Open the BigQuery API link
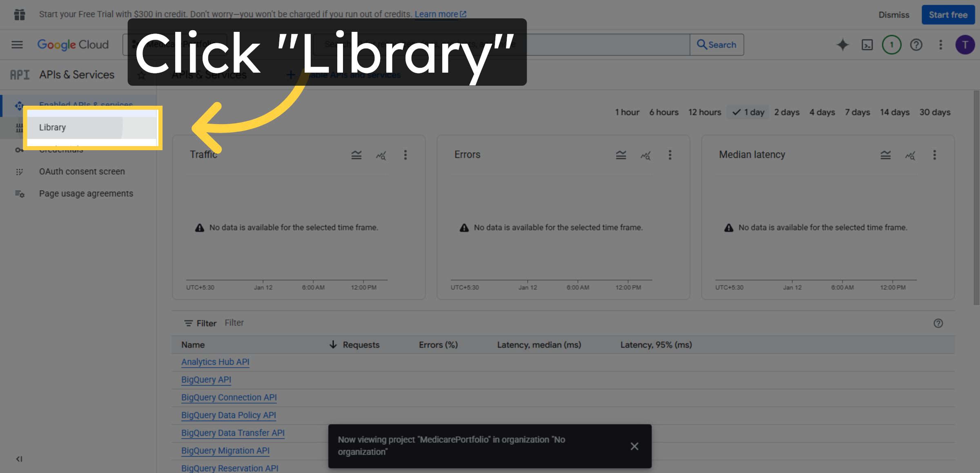This screenshot has height=473, width=980. click(x=206, y=380)
